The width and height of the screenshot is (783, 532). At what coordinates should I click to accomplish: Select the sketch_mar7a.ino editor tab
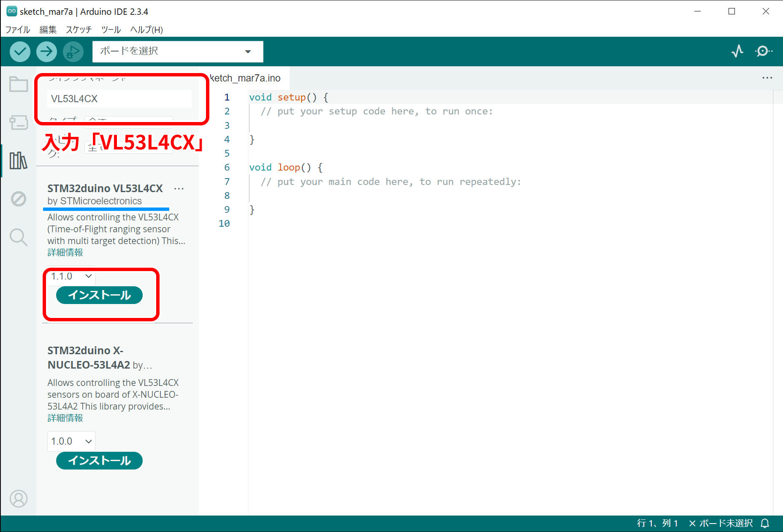(x=245, y=78)
